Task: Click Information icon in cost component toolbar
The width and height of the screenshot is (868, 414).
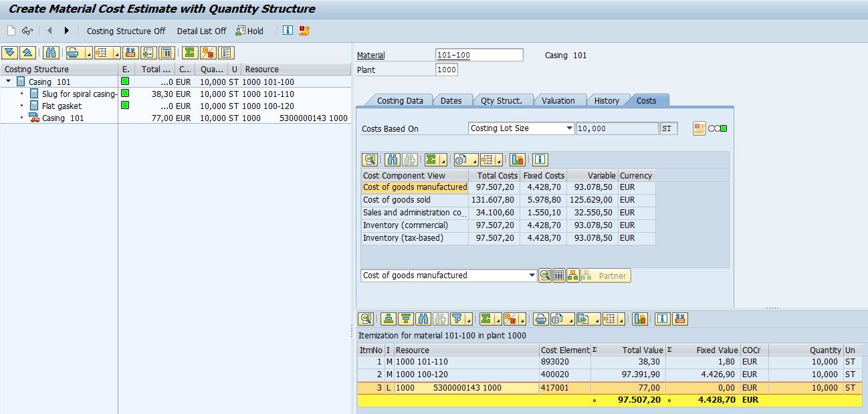Action: click(x=540, y=160)
